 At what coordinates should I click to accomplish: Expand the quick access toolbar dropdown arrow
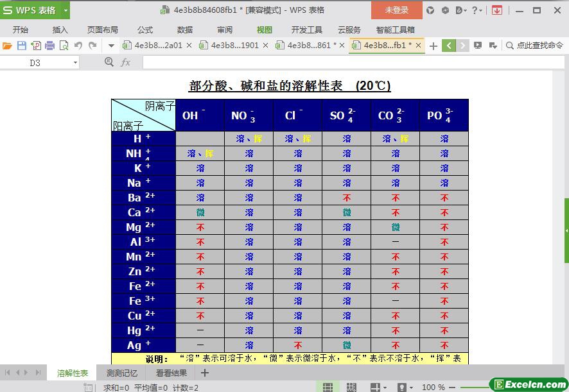[x=111, y=46]
